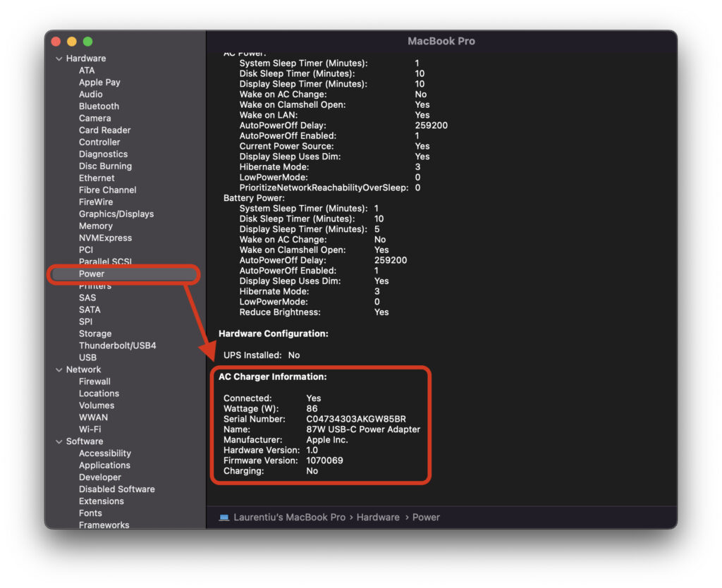This screenshot has width=722, height=588.
Task: Select Power in the sidebar
Action: pos(92,274)
